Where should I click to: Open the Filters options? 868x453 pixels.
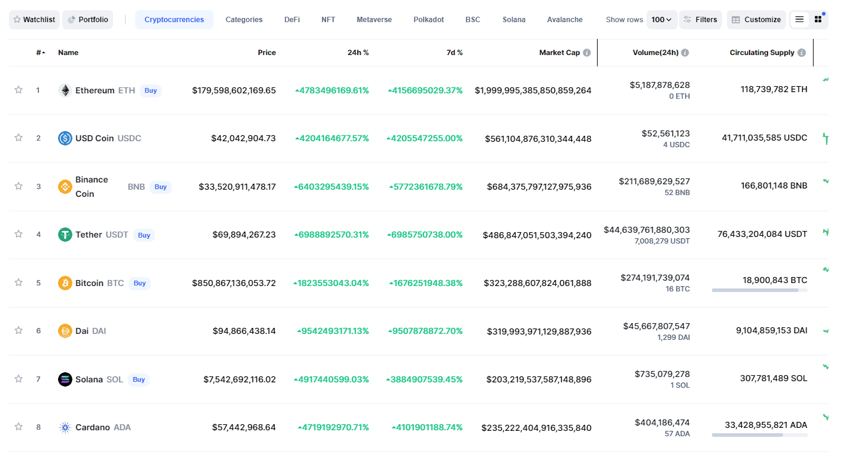click(701, 20)
